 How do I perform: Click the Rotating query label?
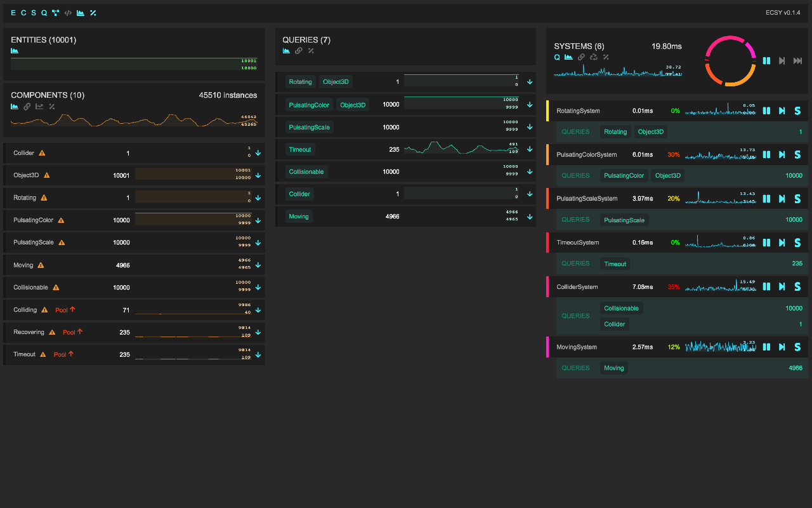coord(300,81)
